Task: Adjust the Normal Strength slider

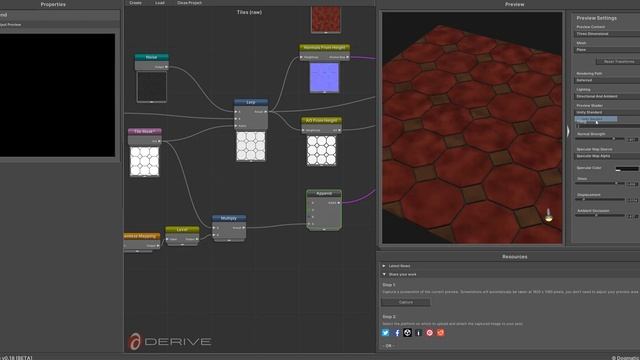Action: pos(600,139)
